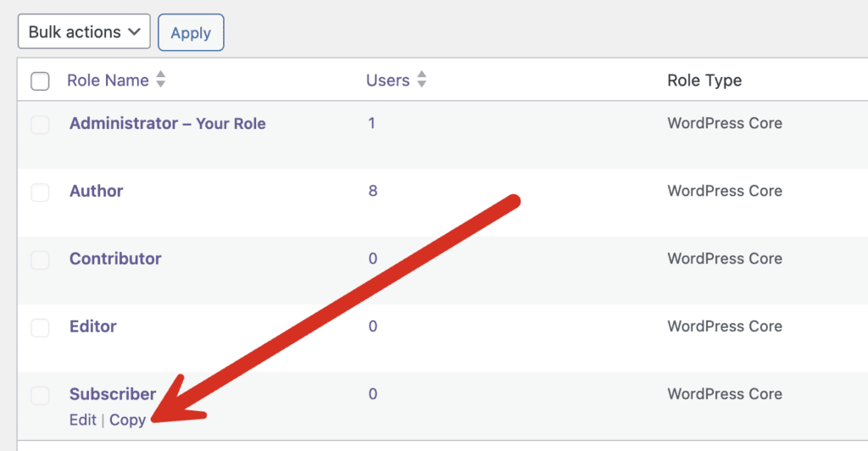Open the Bulk actions dropdown
The width and height of the screenshot is (868, 451).
pyautogui.click(x=84, y=32)
